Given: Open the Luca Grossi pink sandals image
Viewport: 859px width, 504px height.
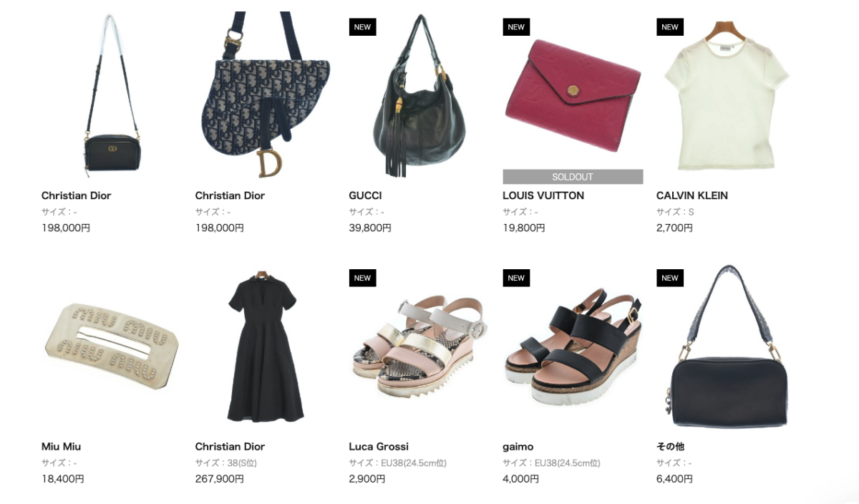Looking at the screenshot, I should [419, 349].
